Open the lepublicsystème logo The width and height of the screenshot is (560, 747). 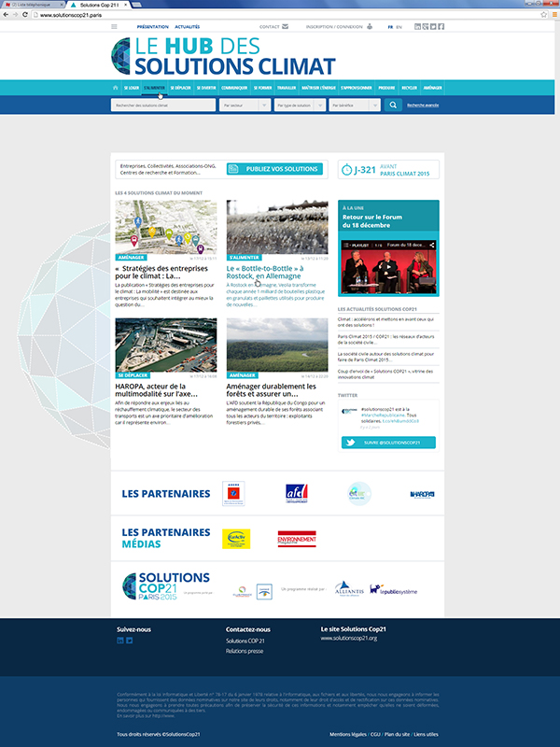pyautogui.click(x=393, y=590)
